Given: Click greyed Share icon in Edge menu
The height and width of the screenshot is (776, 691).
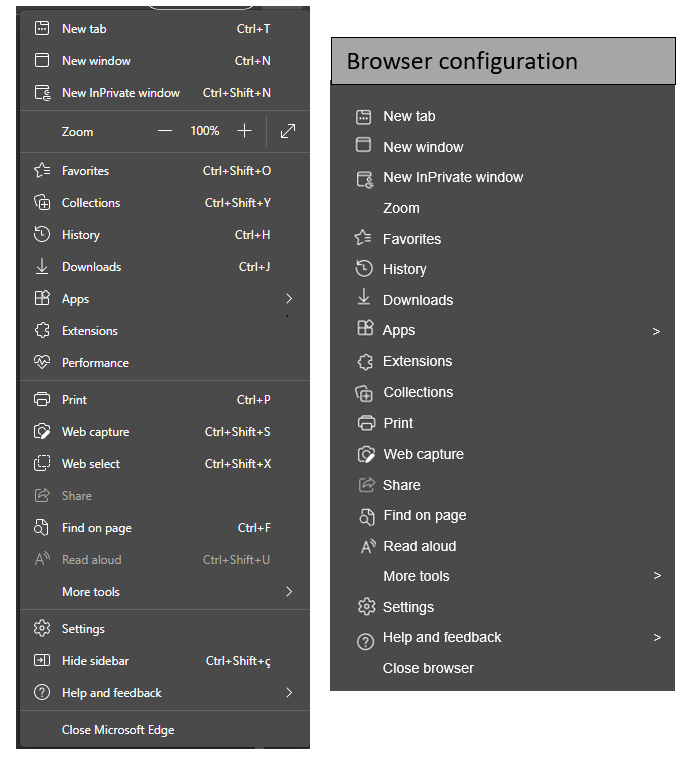Looking at the screenshot, I should click(x=42, y=495).
